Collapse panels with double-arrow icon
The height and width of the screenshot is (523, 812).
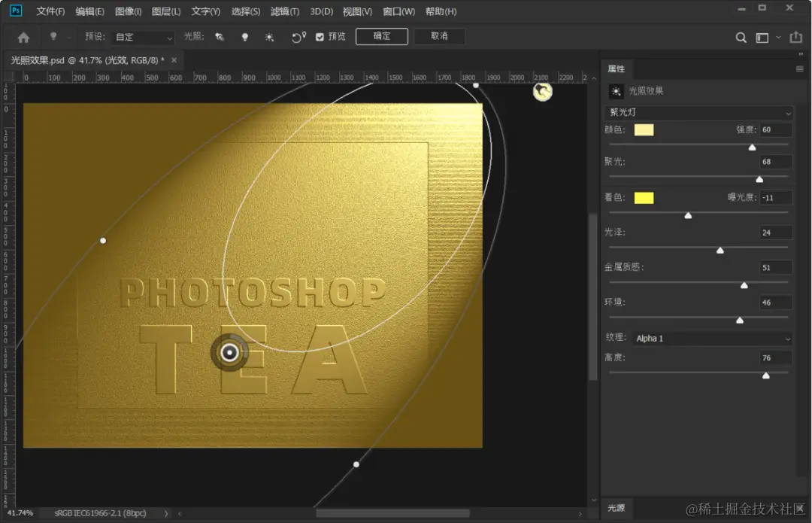click(801, 54)
